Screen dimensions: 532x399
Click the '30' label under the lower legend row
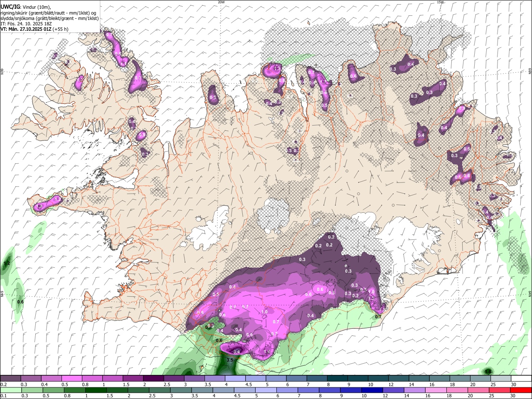(512, 396)
